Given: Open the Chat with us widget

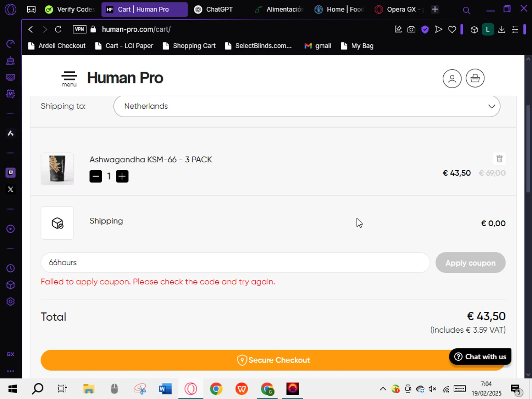Looking at the screenshot, I should [x=480, y=356].
